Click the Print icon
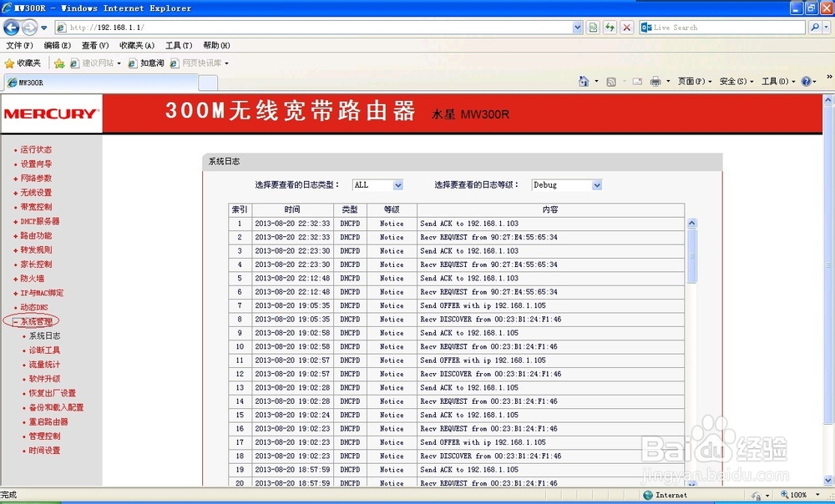 (655, 82)
